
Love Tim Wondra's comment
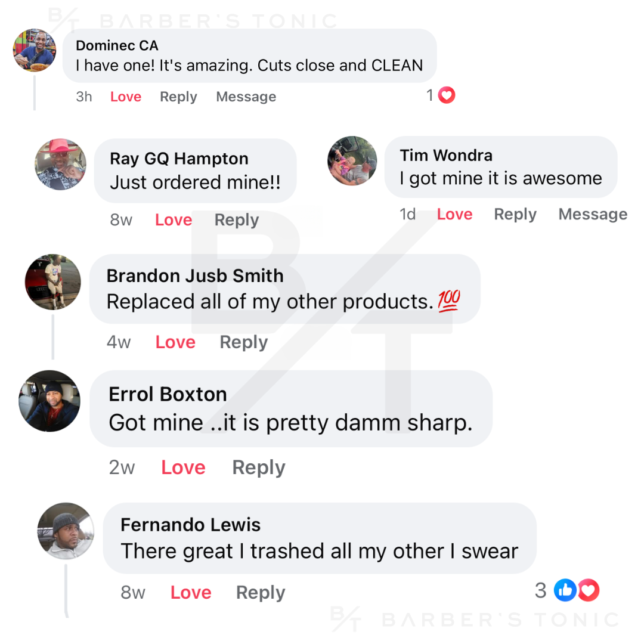click(454, 214)
